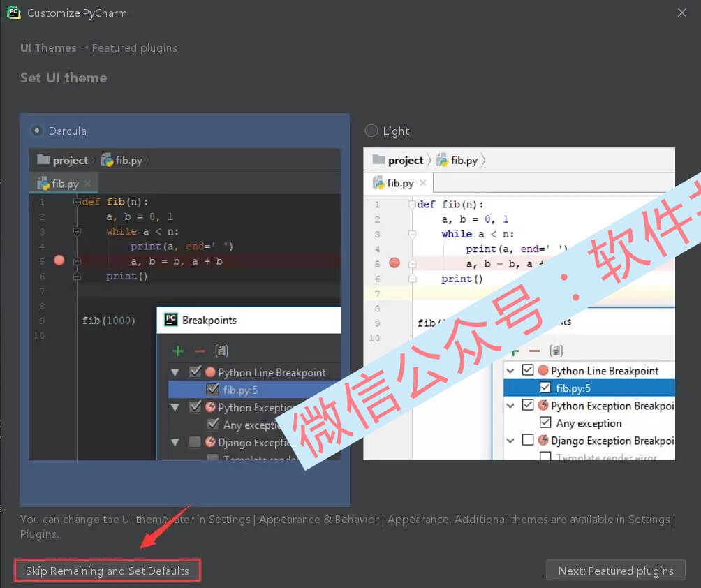The image size is (701, 588).
Task: Collapse Python Line Breakpoint node in Light preview
Action: tap(510, 371)
